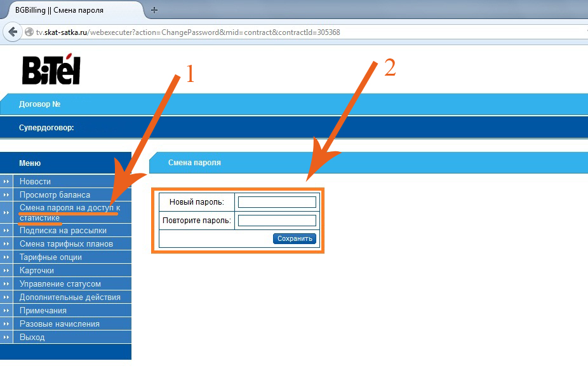
Task: Go to Управление статусом
Action: point(60,283)
